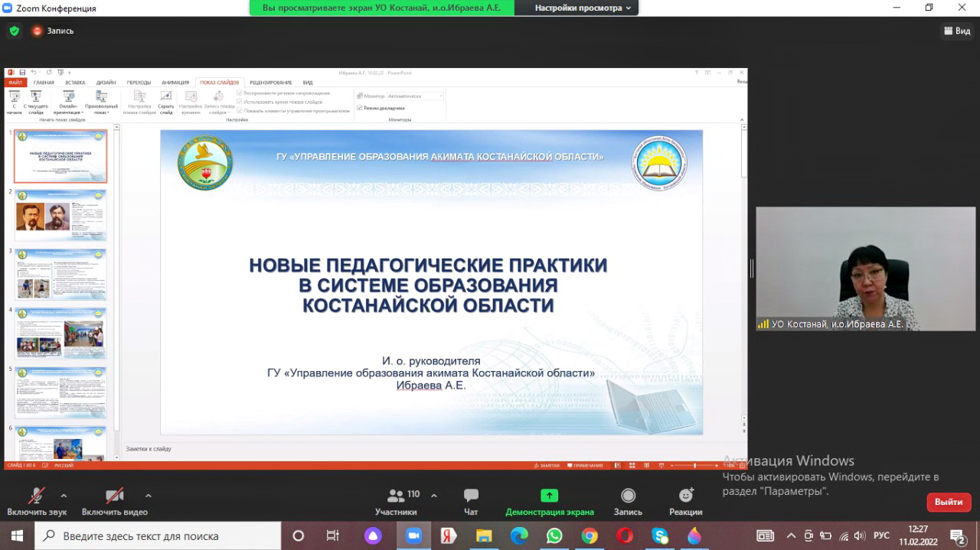This screenshot has height=550, width=980.
Task: Select slide 1 thumbnail in slide panel
Action: (x=61, y=156)
